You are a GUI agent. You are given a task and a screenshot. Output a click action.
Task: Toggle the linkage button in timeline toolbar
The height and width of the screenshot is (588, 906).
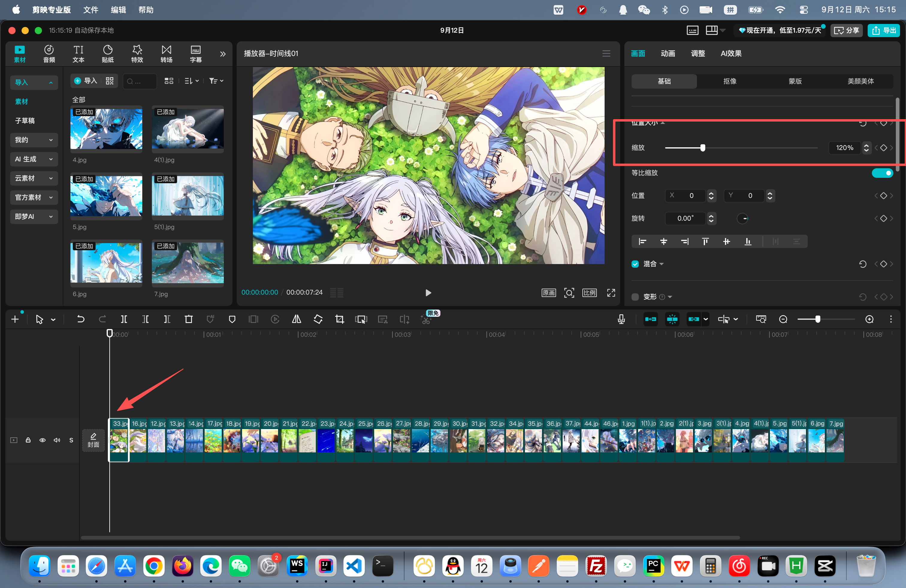tap(694, 319)
